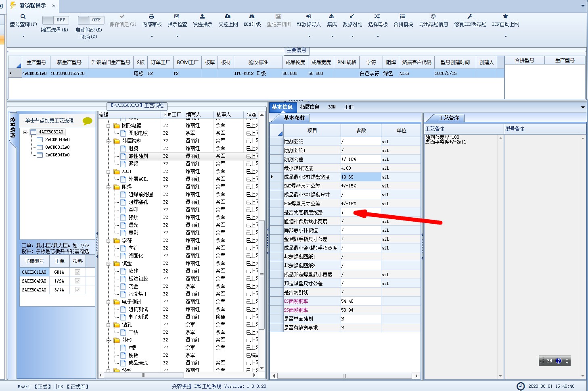
Task: Click the 合拼模块 list icon
Action: [x=402, y=17]
